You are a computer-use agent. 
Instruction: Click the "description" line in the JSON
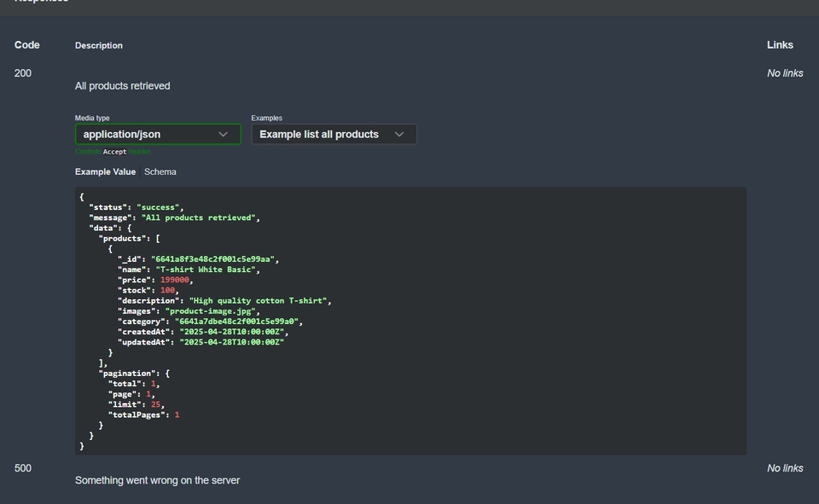click(x=224, y=301)
